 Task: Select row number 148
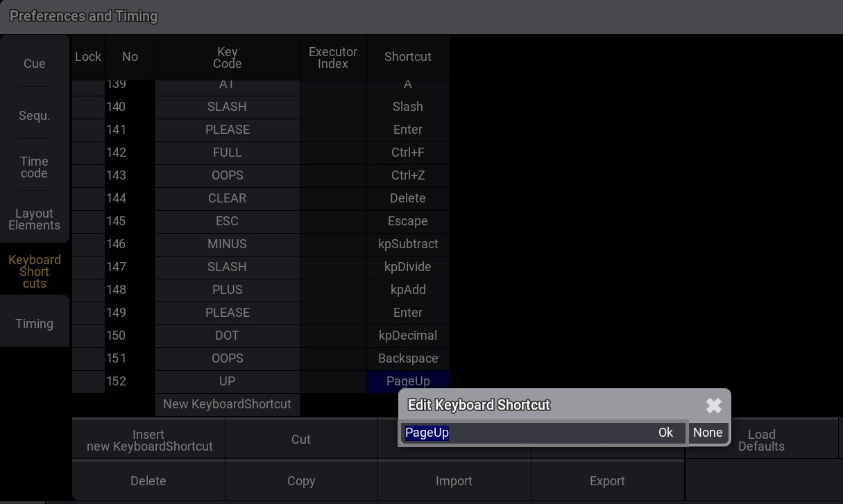130,290
